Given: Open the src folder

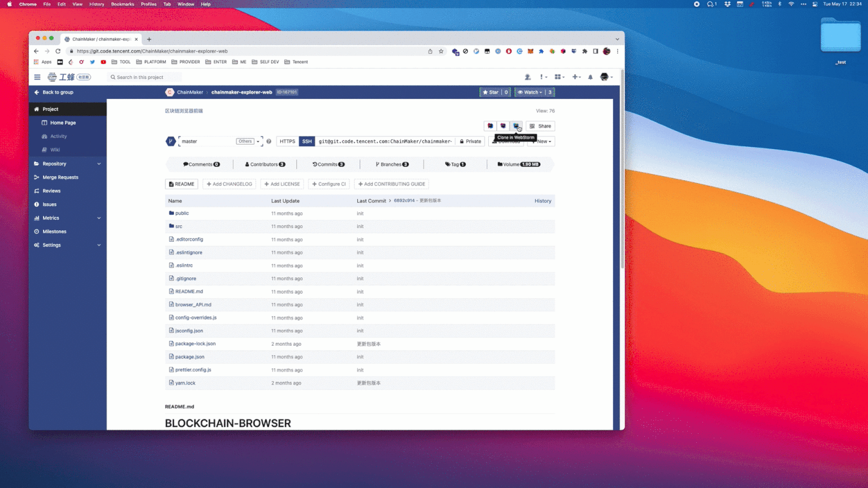Looking at the screenshot, I should 179,226.
